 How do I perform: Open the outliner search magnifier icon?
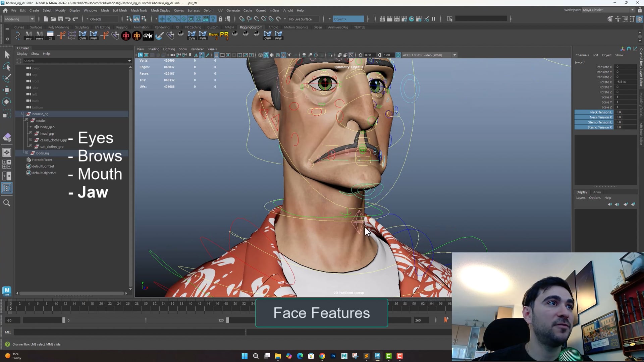pos(7,203)
